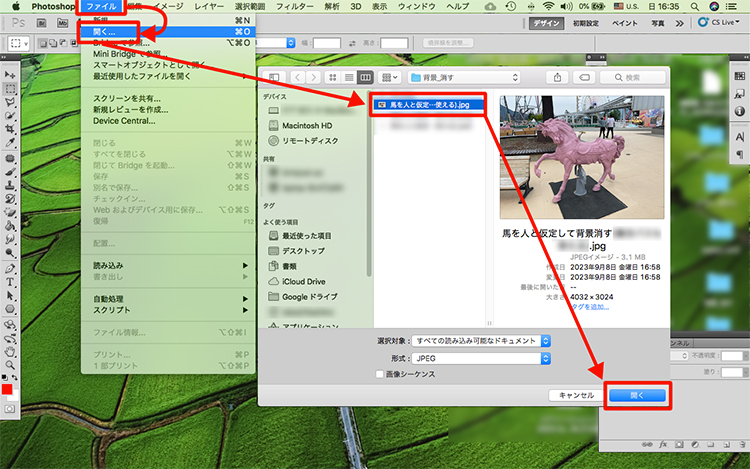
Task: Choose Add to Selection mode in options bar
Action: pyautogui.click(x=52, y=44)
